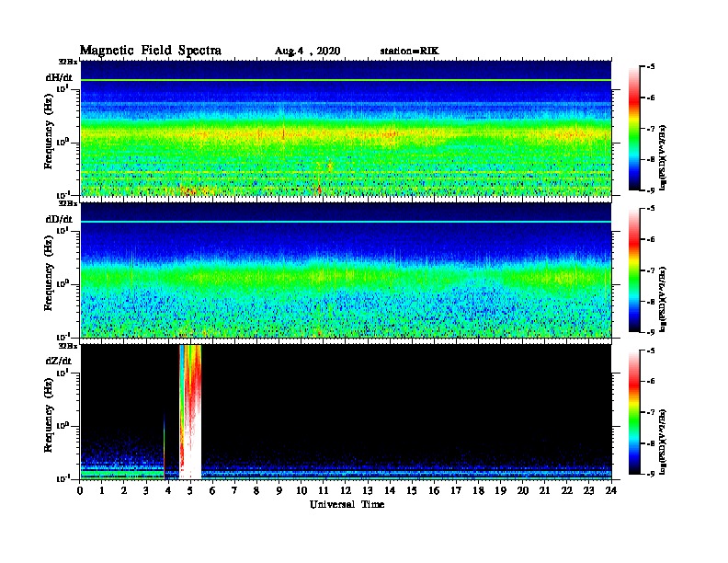Image resolution: width=728 pixels, height=563 pixels.
Task: Click the log(PSD) label beside dH/dt color bar
Action: point(664,157)
